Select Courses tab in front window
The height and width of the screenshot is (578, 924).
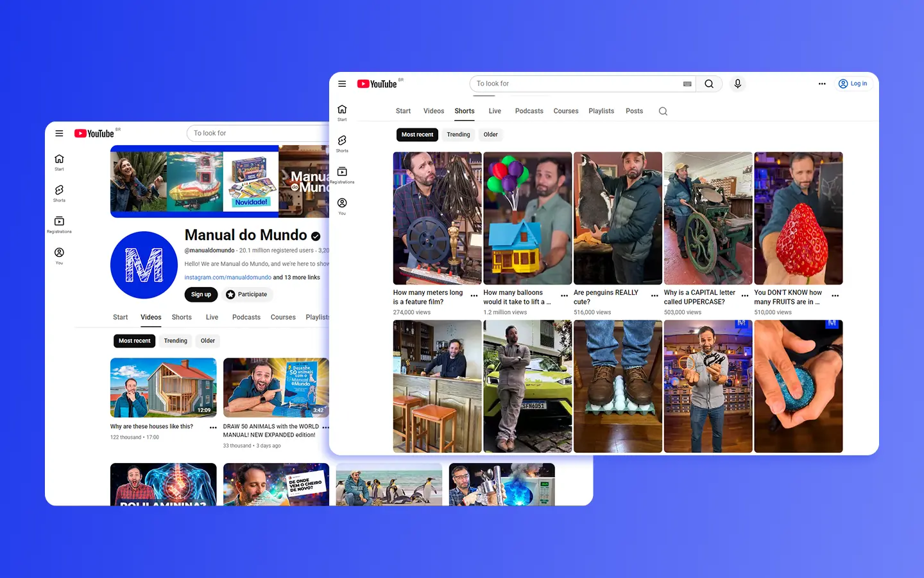point(566,111)
